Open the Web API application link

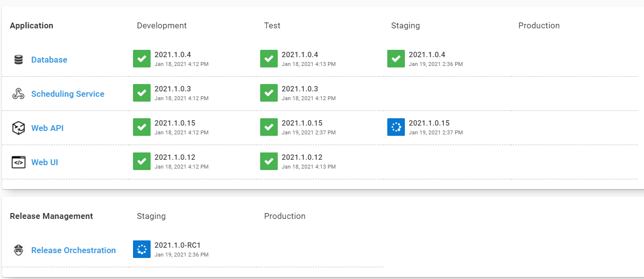47,128
